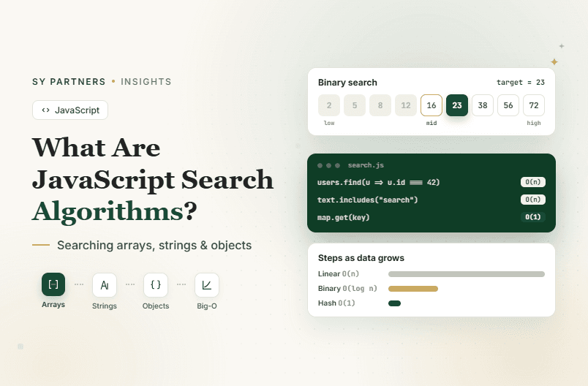Click the JavaScript tag pill

point(70,110)
